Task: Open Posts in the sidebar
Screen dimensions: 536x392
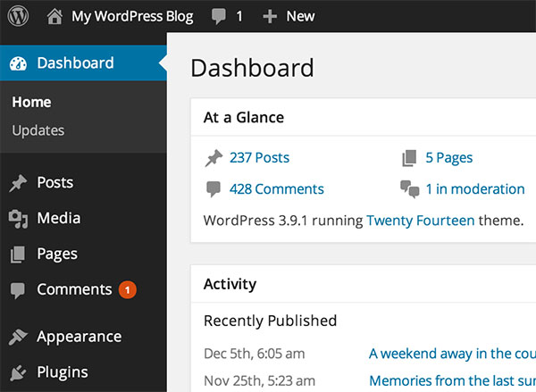Action: coord(55,182)
